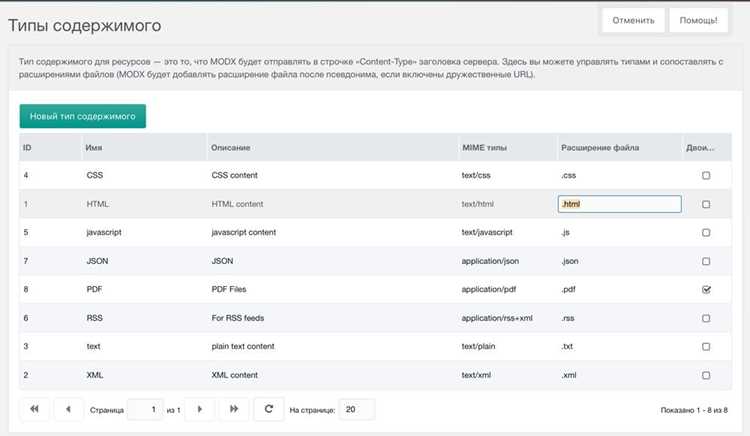The image size is (750, 436).
Task: Click the text/xml MIME cell
Action: pos(476,375)
